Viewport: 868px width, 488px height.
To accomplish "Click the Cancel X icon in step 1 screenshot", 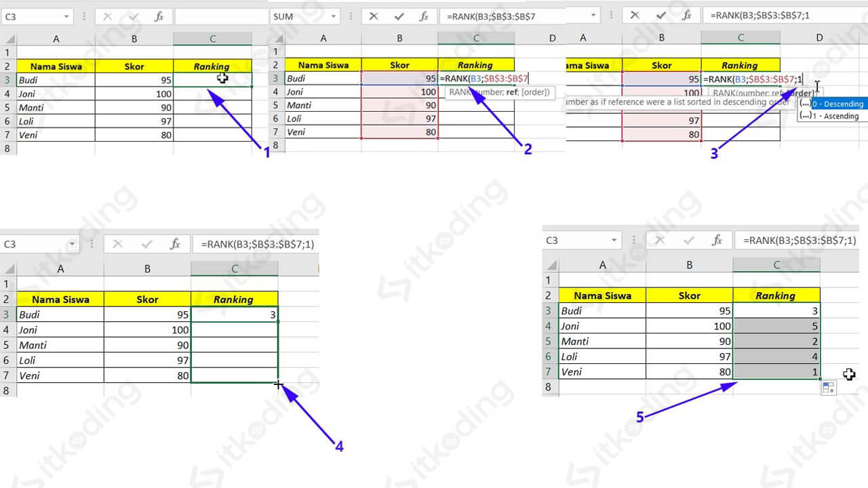I will pos(108,16).
